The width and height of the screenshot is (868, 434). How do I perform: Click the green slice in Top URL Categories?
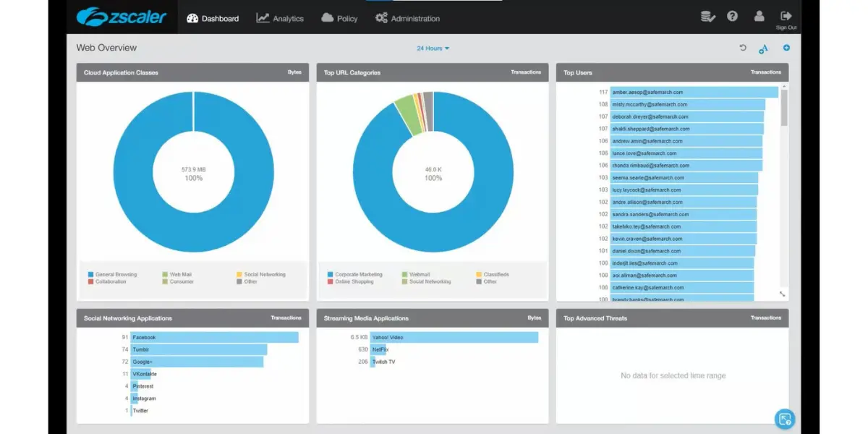pos(408,114)
